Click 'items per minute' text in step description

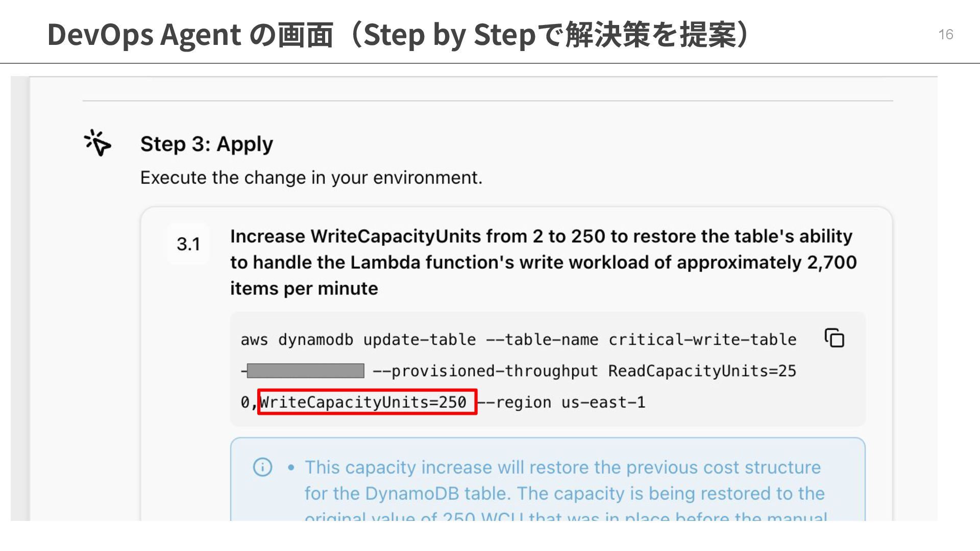point(304,289)
